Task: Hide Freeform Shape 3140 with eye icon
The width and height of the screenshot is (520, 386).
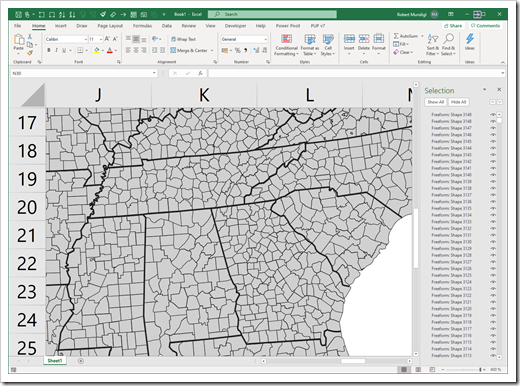Action: (493, 175)
